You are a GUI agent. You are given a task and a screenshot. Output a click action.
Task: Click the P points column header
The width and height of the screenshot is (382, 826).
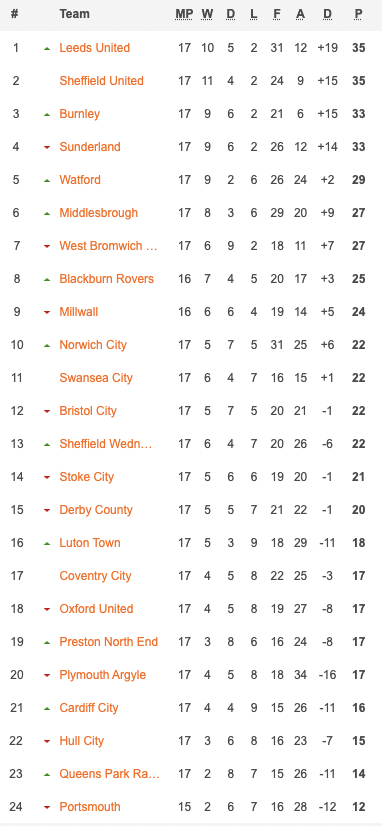coord(358,14)
